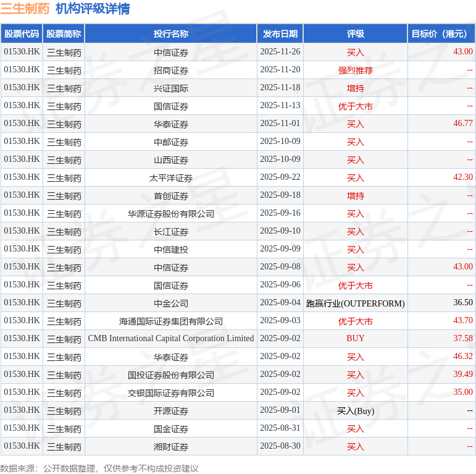The width and height of the screenshot is (476, 474).
Task: Click the BUY rating
Action: click(x=356, y=339)
